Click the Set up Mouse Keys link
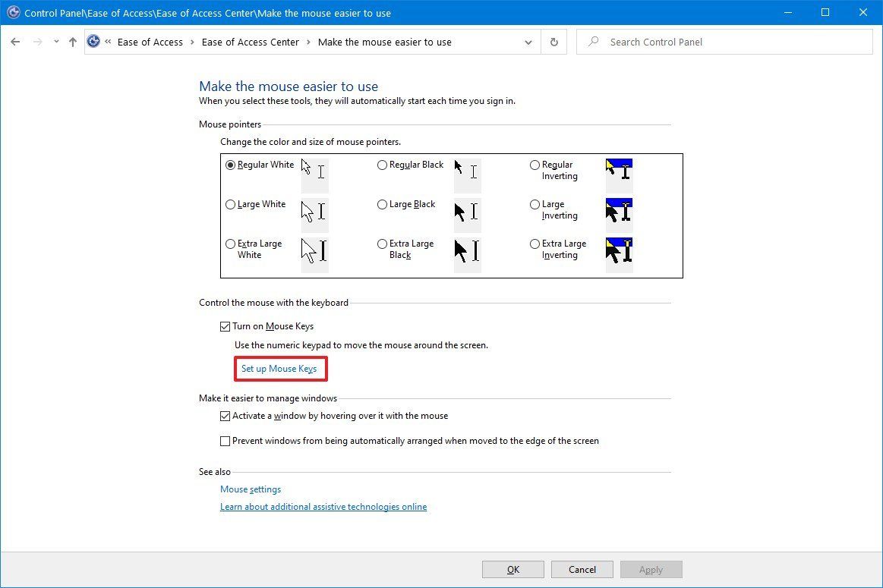This screenshot has height=588, width=883. tap(280, 368)
